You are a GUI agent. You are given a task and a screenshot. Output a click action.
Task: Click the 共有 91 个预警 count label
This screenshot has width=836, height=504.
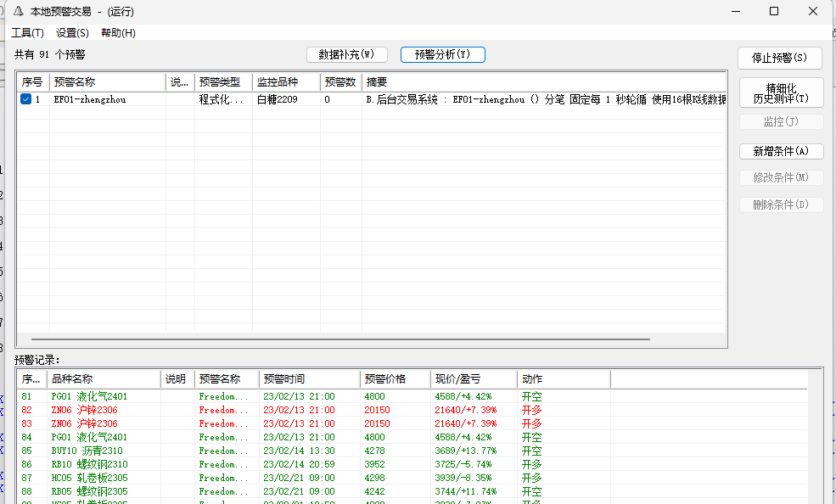pyautogui.click(x=49, y=54)
